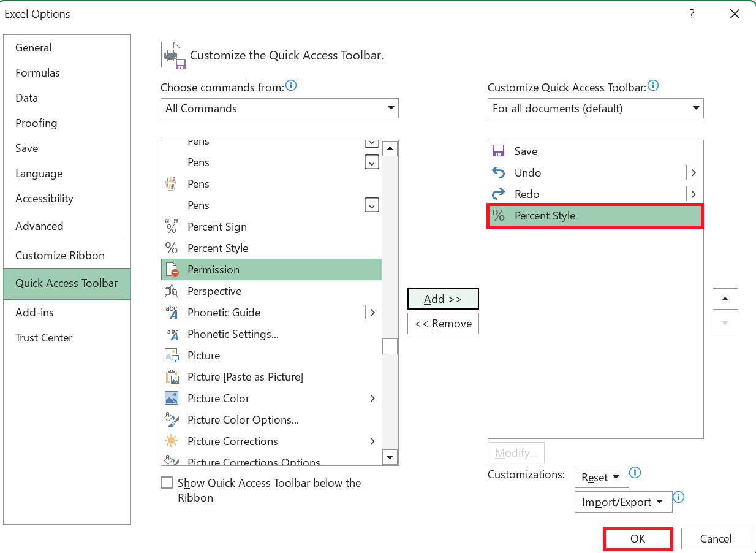Select the Save options category
Image resolution: width=756 pixels, height=553 pixels.
pos(67,148)
